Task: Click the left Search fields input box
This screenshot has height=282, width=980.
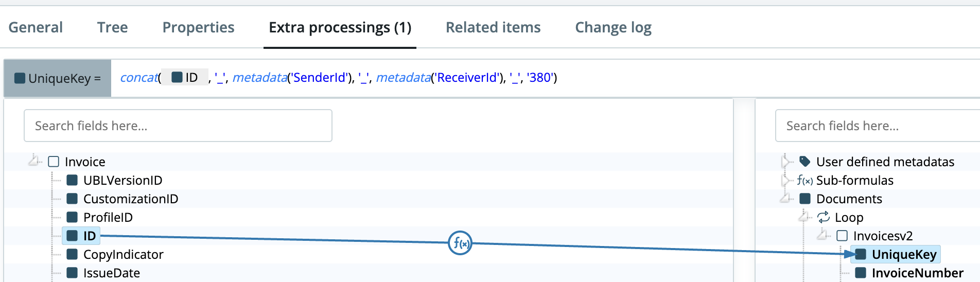Action: tap(178, 126)
